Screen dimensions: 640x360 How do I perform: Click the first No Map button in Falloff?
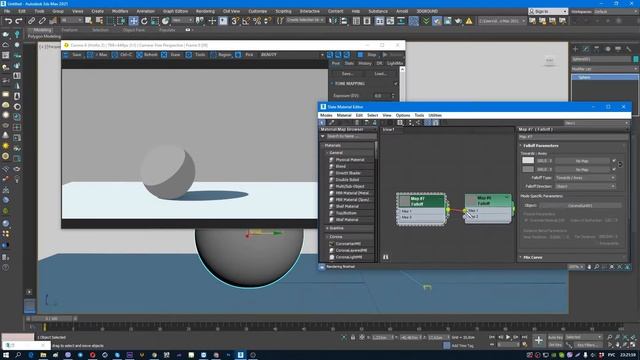point(582,161)
